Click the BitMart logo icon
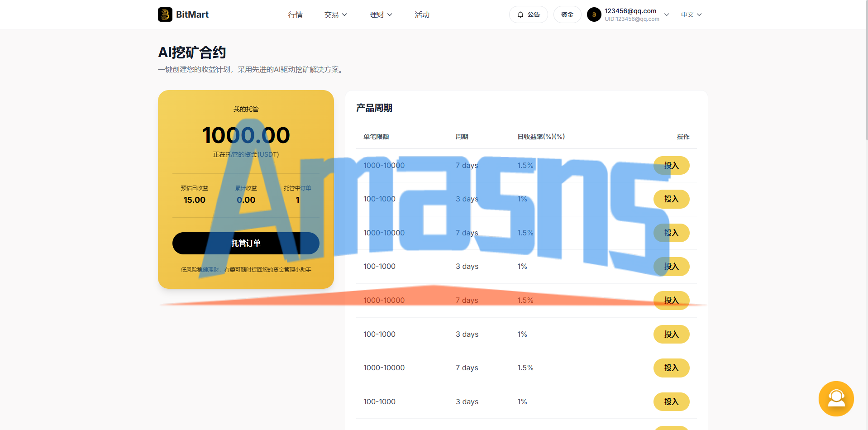 coord(165,14)
